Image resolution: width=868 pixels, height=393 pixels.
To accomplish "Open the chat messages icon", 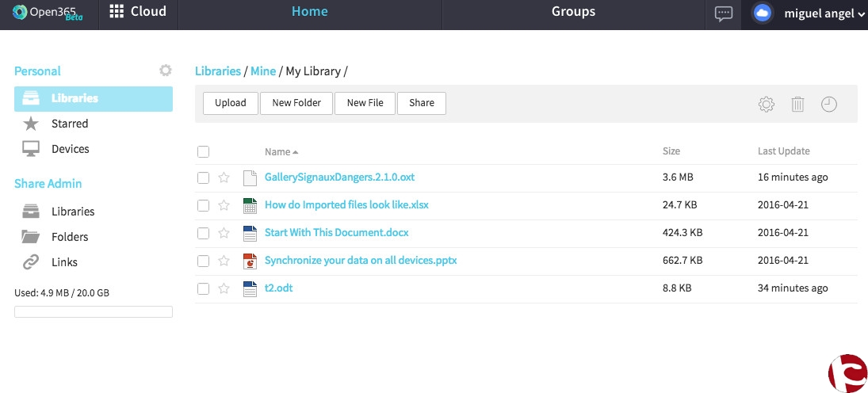I will pos(723,13).
